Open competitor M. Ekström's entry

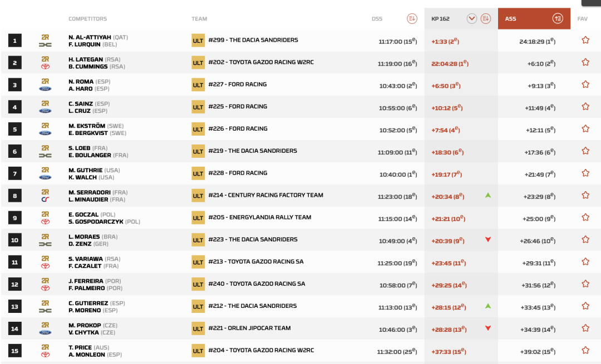pyautogui.click(x=87, y=126)
